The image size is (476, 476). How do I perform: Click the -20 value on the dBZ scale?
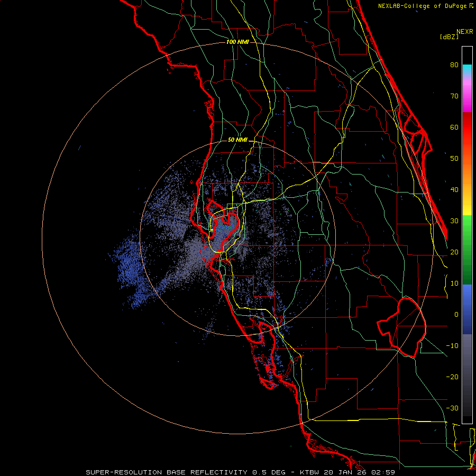tap(452, 377)
